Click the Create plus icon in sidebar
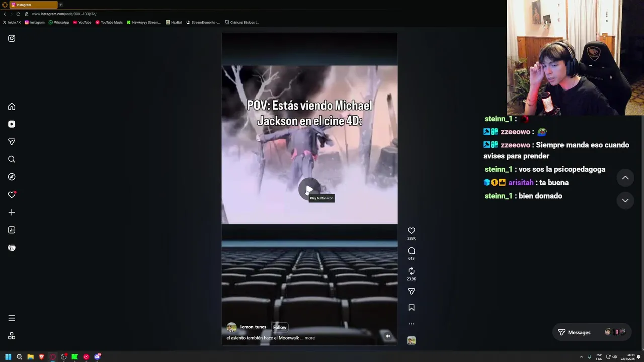644x362 pixels. [x=12, y=212]
